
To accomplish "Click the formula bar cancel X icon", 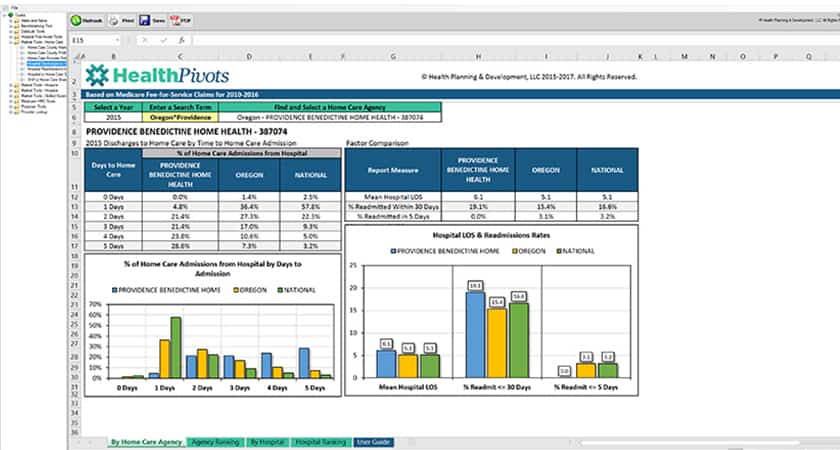I will [x=145, y=40].
